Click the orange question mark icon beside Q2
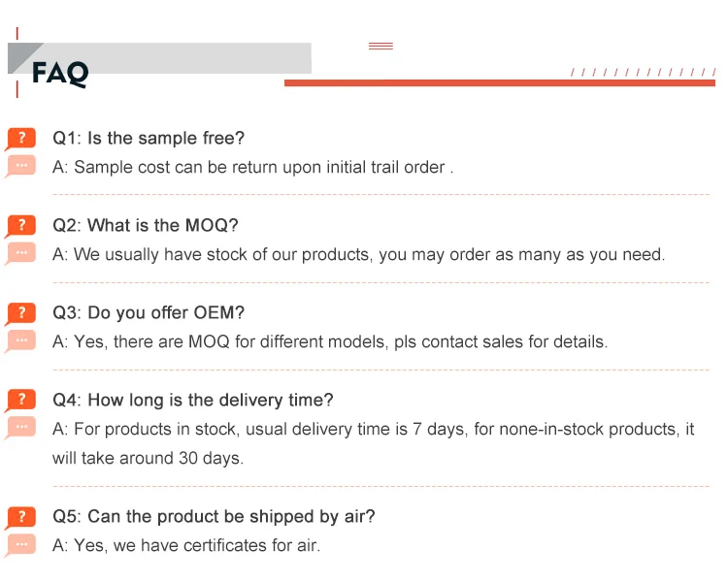This screenshot has width=728, height=582. tap(21, 225)
